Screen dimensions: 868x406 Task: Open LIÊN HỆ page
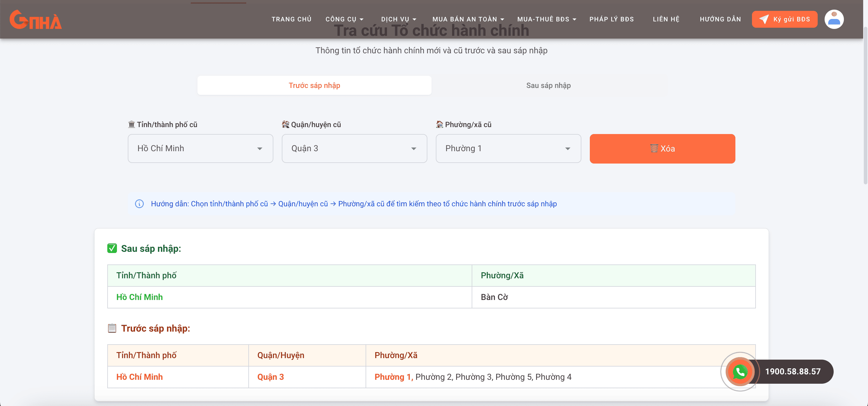(x=666, y=19)
